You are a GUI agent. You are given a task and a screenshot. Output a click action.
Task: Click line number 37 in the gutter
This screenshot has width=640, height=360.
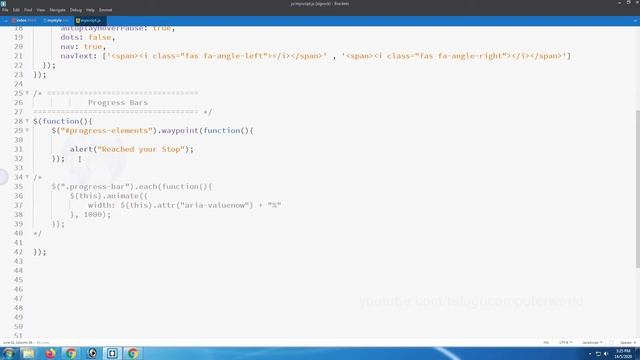click(18, 205)
